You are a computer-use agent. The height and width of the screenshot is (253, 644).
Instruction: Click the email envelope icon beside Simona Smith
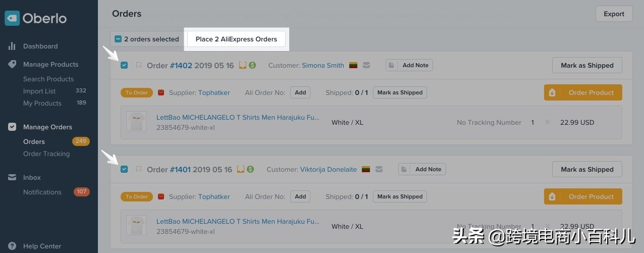(366, 65)
